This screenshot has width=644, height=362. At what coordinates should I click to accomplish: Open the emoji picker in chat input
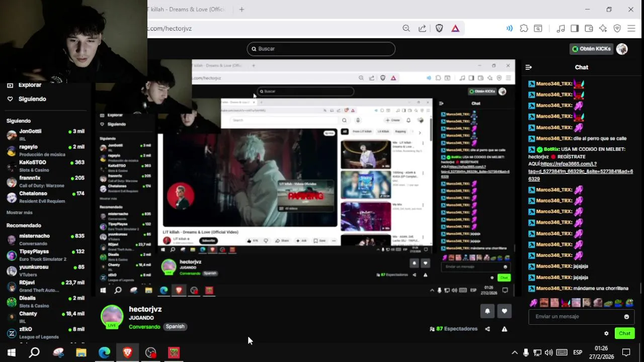pos(626,317)
